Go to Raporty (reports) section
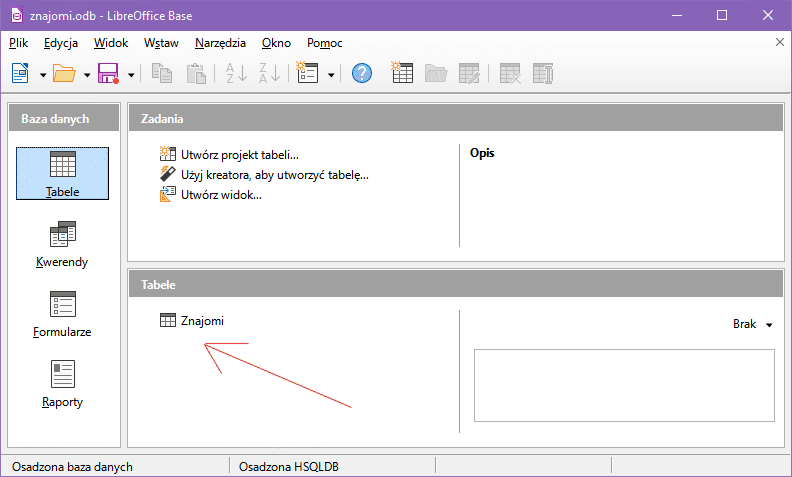This screenshot has width=792, height=477. (x=62, y=383)
